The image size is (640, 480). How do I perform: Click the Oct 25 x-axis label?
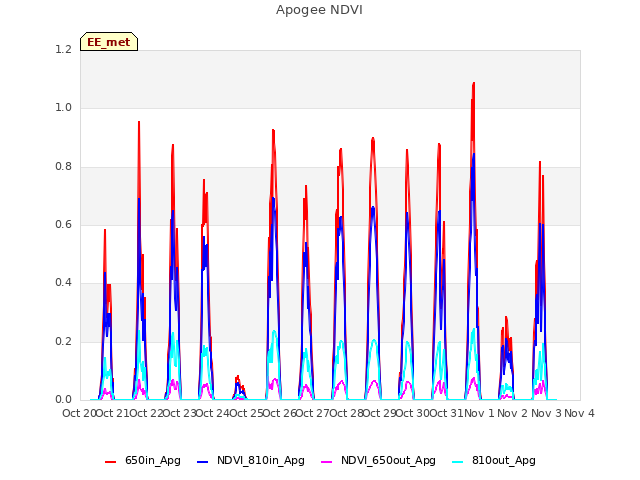(x=246, y=413)
